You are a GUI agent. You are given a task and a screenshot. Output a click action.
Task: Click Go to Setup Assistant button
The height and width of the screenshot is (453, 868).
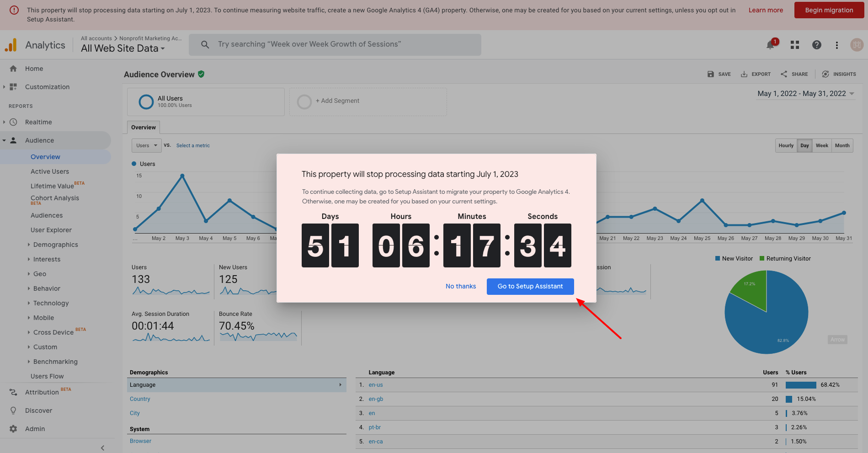click(530, 287)
